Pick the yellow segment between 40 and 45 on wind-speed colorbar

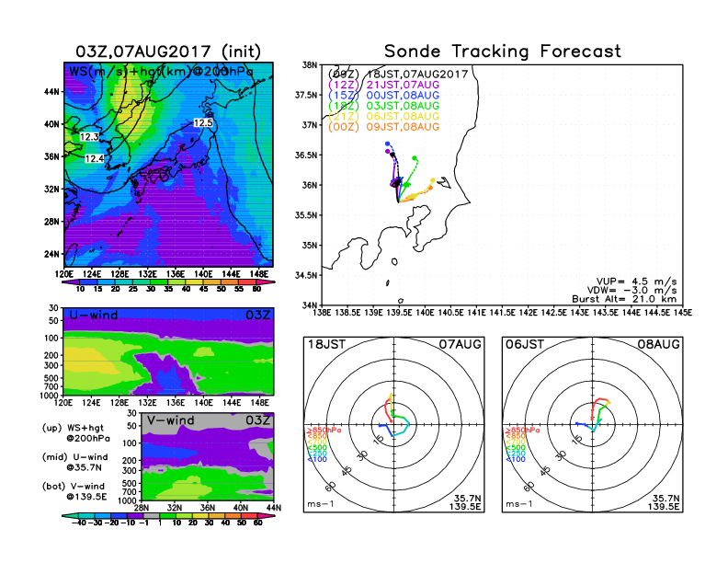click(195, 282)
